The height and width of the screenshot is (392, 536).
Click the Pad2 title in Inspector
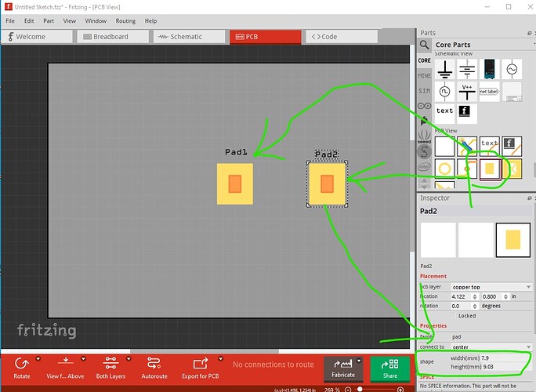[429, 211]
